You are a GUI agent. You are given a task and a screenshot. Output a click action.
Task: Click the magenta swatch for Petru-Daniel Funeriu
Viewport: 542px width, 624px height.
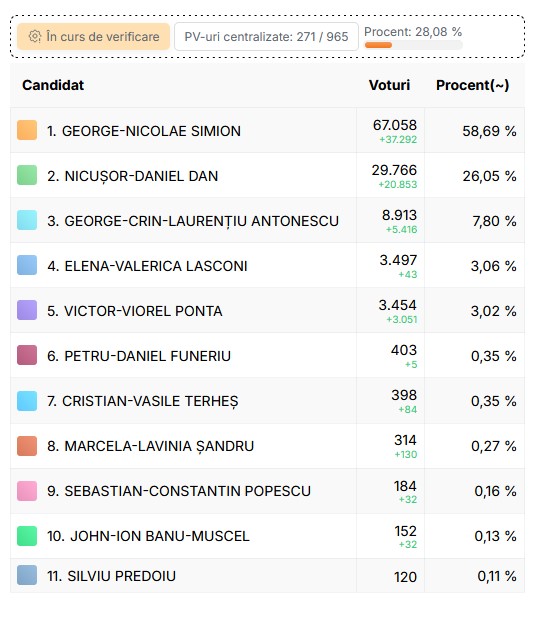coord(27,355)
